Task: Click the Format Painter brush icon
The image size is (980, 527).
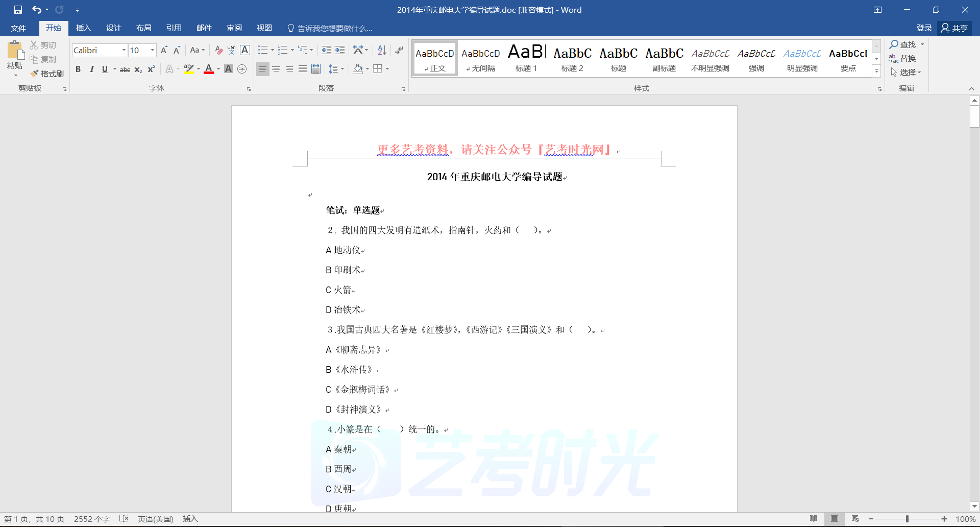Action: click(35, 74)
